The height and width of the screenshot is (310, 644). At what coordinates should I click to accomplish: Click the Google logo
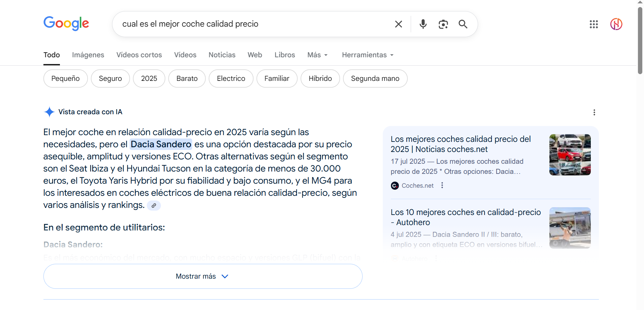(66, 24)
